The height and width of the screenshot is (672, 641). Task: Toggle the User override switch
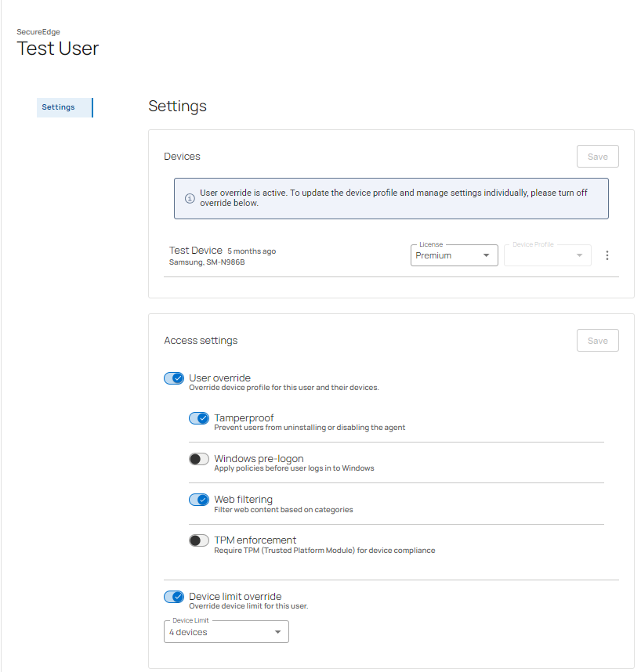click(174, 378)
